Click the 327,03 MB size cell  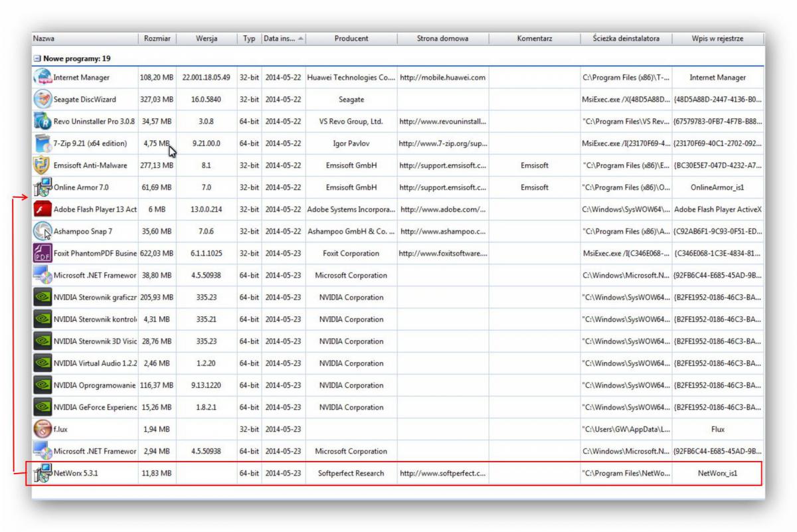[157, 100]
